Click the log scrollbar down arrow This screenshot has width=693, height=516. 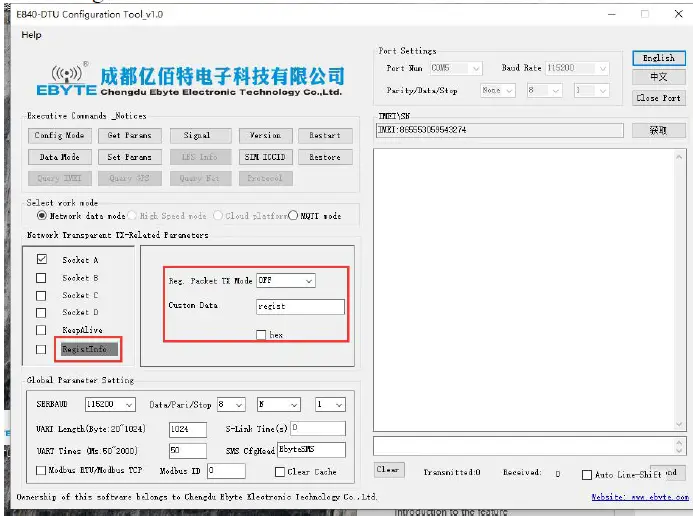click(x=679, y=425)
